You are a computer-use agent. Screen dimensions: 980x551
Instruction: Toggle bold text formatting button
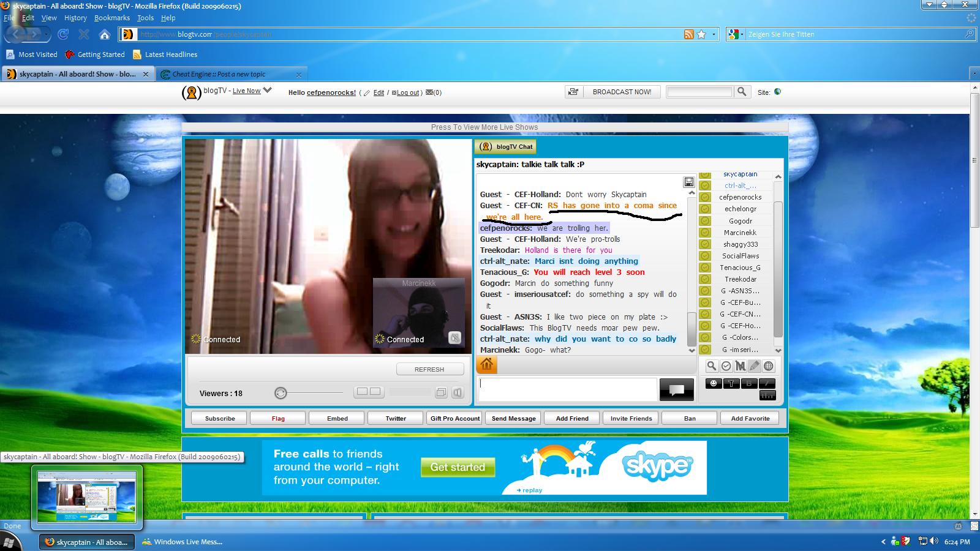point(748,383)
